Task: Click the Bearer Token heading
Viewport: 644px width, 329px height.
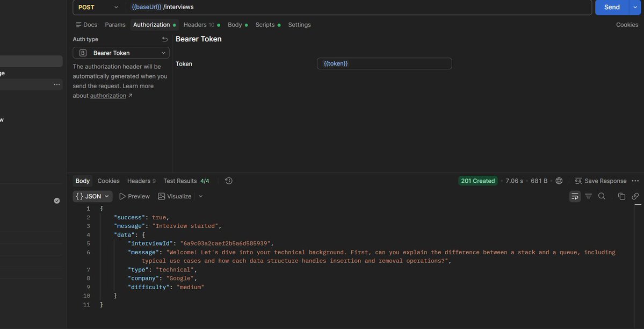Action: tap(198, 39)
